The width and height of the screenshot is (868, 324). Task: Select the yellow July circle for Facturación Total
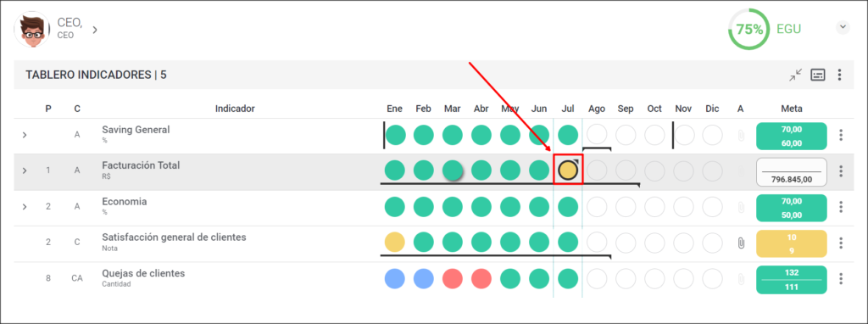click(x=568, y=170)
